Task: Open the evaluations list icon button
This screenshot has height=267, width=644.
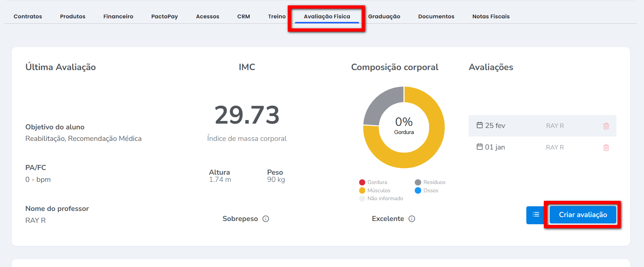Action: point(536,215)
